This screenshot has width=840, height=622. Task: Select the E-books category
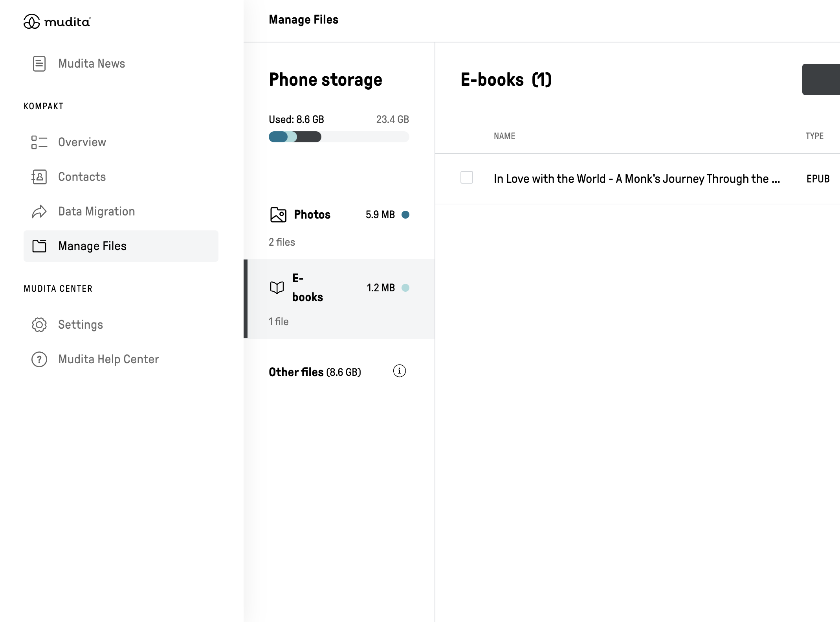pyautogui.click(x=339, y=299)
